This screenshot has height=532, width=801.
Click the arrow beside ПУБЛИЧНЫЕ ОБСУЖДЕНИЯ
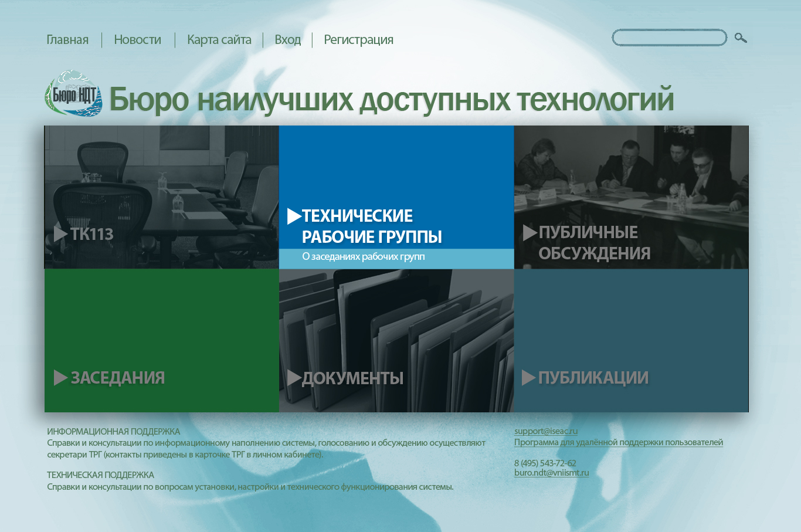(x=530, y=233)
